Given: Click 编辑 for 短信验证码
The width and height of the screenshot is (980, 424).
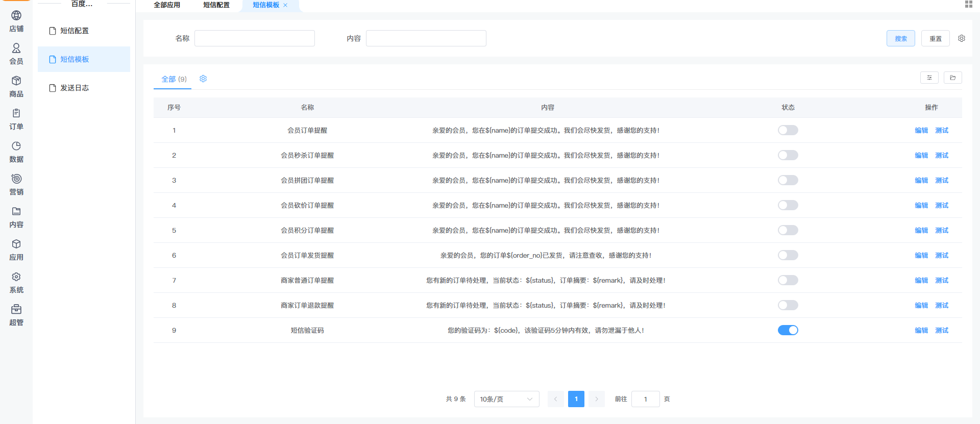Looking at the screenshot, I should pos(921,330).
